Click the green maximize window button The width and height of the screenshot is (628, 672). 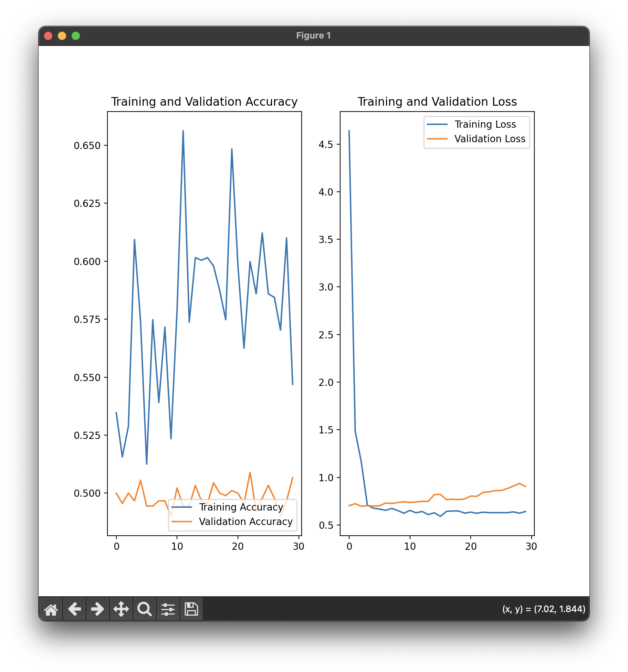click(76, 36)
